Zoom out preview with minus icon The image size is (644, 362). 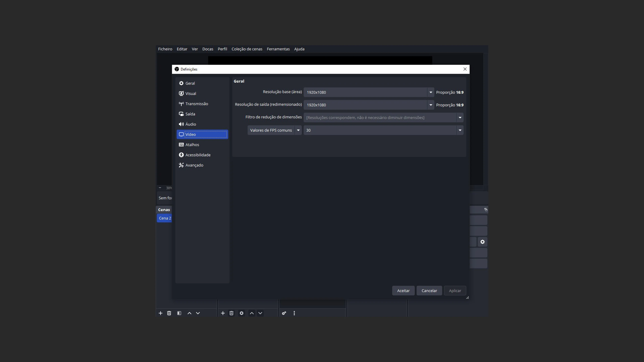(160, 188)
